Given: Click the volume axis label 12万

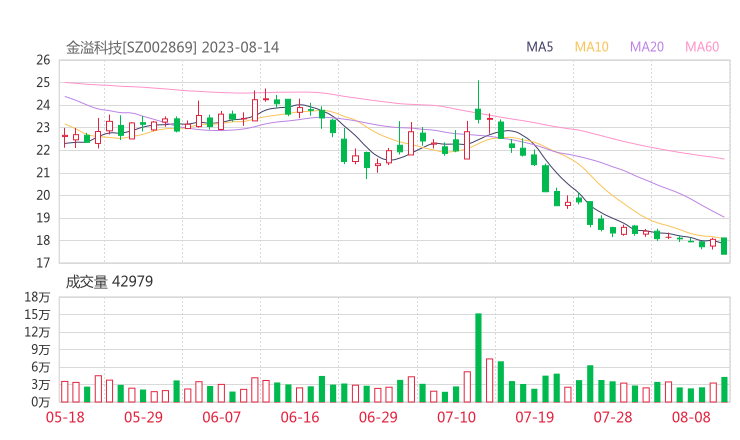Looking at the screenshot, I should point(37,332).
